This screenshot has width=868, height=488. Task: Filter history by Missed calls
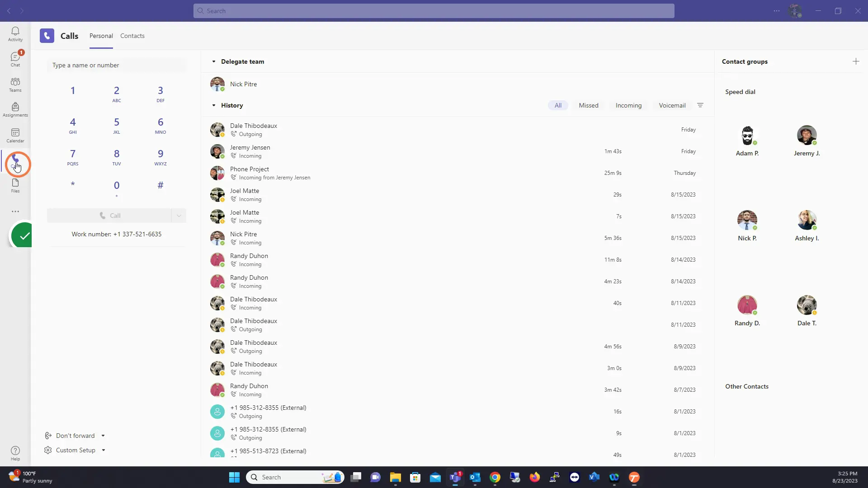point(589,105)
